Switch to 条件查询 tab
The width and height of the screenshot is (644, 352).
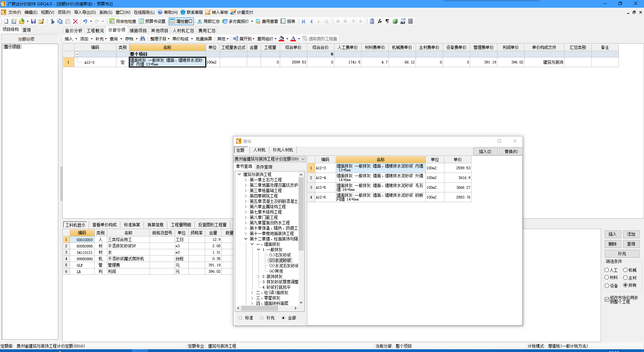click(x=264, y=167)
